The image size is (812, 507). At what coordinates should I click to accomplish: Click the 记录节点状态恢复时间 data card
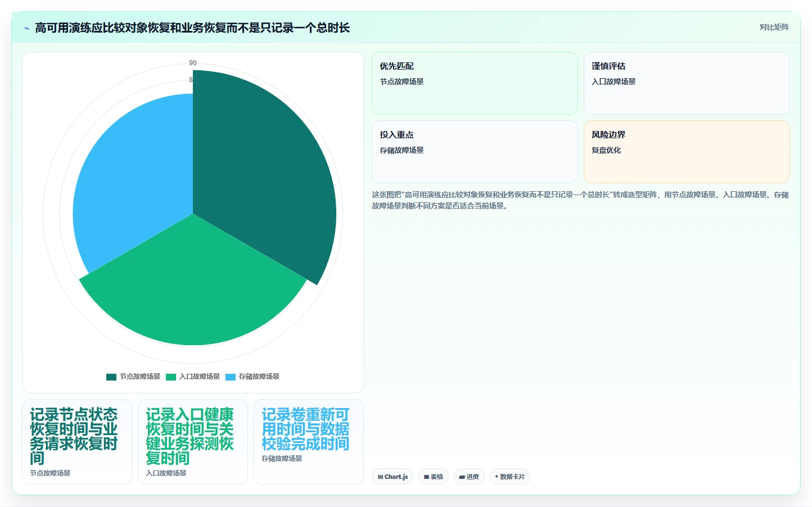[x=77, y=442]
